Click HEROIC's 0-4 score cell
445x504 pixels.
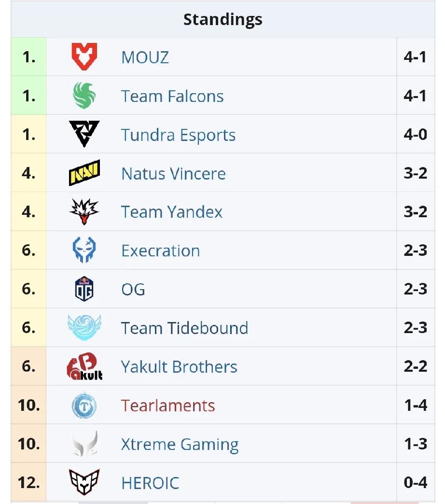coord(415,483)
